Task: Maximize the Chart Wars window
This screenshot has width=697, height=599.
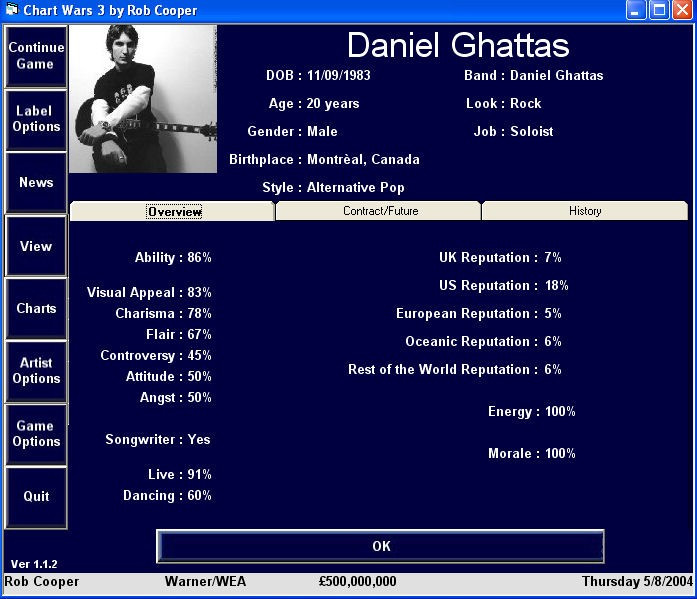Action: [659, 10]
